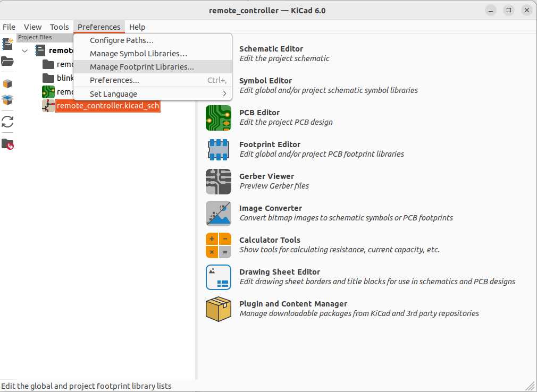The image size is (537, 392).
Task: Open the Tools menu
Action: tap(59, 27)
